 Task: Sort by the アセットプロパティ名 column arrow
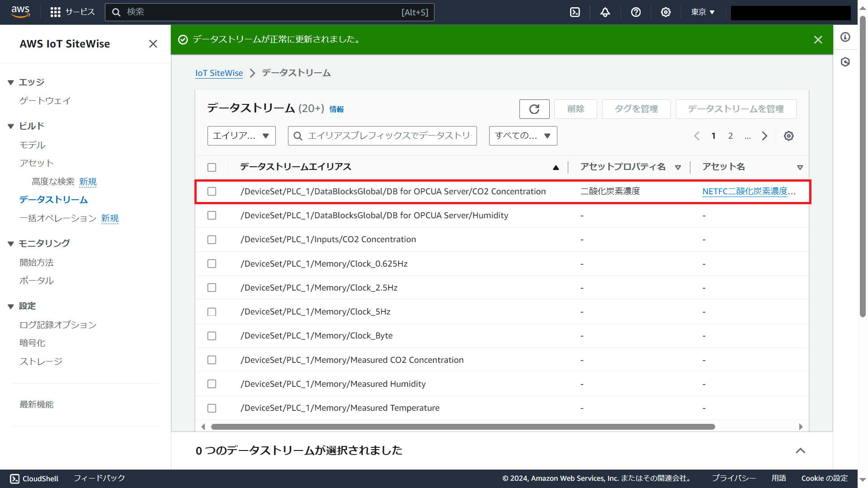(678, 167)
